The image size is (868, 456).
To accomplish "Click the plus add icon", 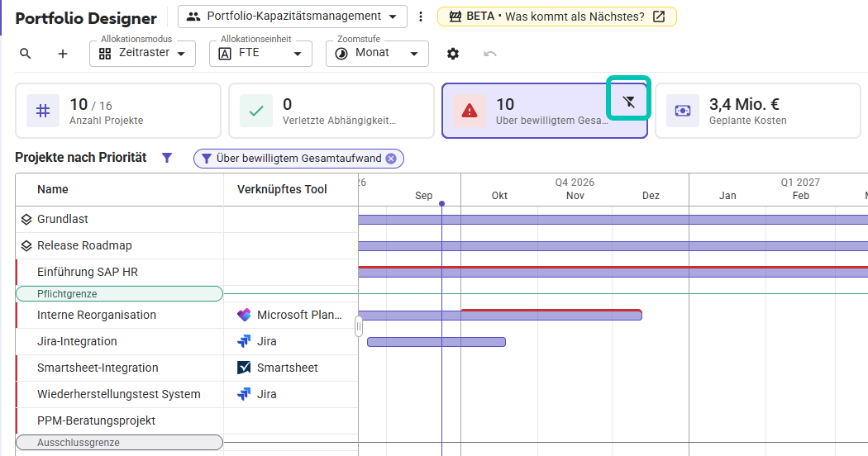I will 63,54.
